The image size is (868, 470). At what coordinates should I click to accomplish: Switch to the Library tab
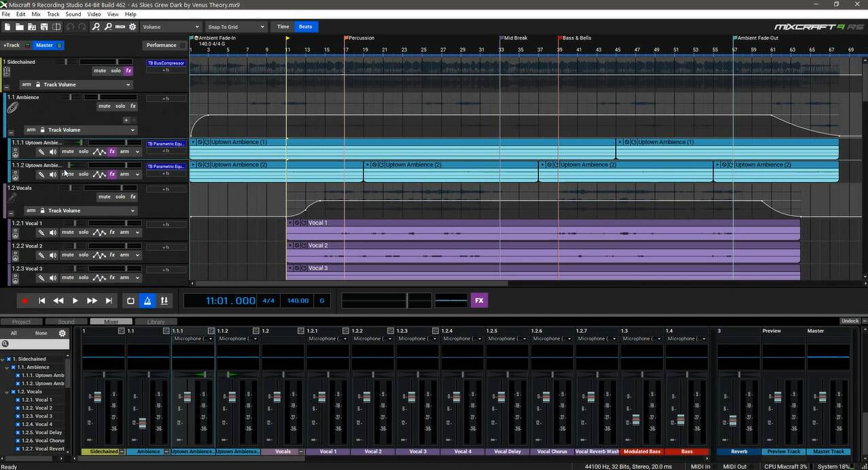(155, 322)
